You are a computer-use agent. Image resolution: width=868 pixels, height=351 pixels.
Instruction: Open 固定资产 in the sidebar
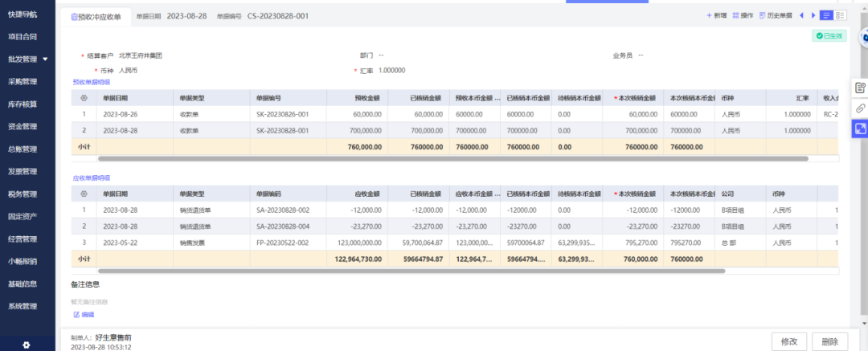point(23,217)
